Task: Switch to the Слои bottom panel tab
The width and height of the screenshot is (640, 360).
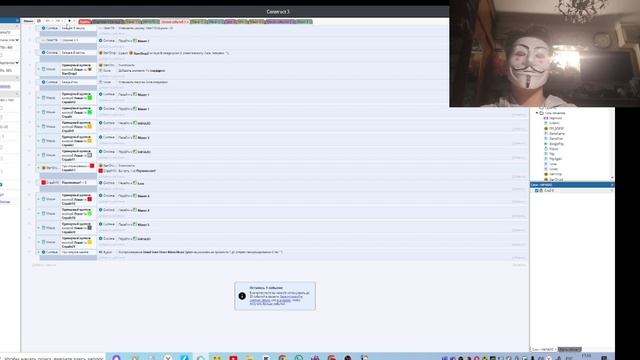Action: point(543,349)
